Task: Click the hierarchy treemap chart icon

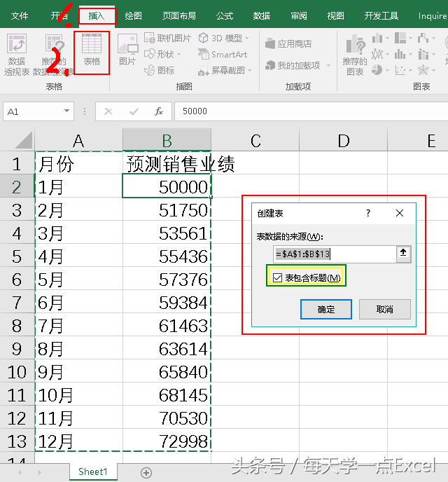Action: 400,38
